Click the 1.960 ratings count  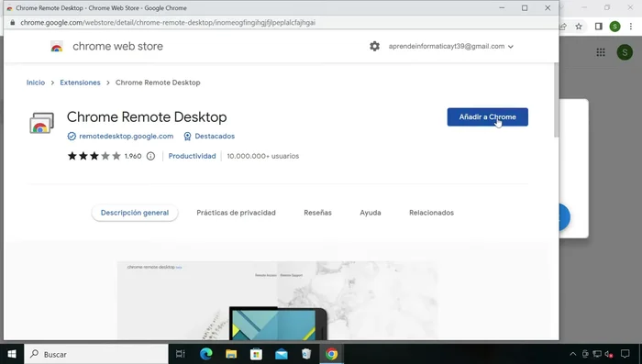pyautogui.click(x=133, y=156)
